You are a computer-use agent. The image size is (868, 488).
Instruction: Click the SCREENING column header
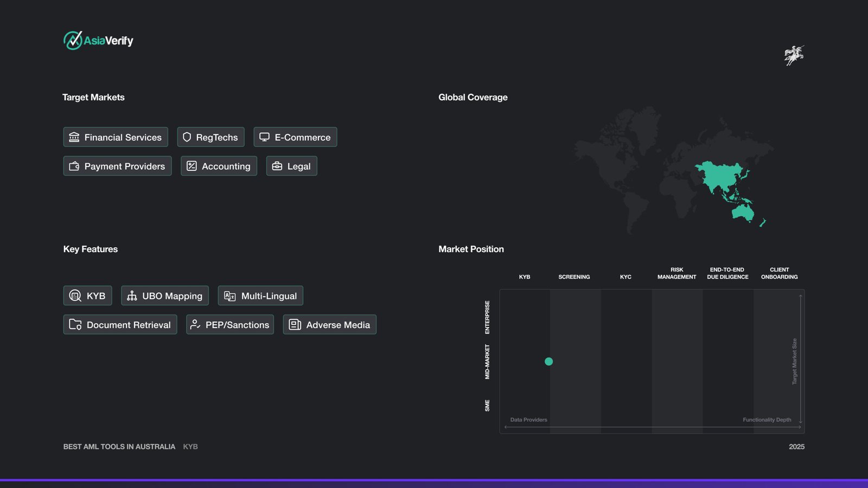[574, 277]
